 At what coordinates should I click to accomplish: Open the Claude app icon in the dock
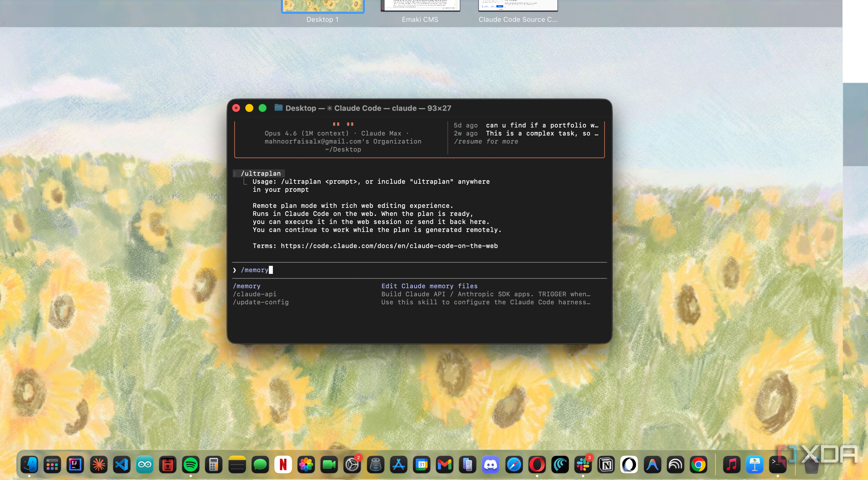(x=99, y=464)
